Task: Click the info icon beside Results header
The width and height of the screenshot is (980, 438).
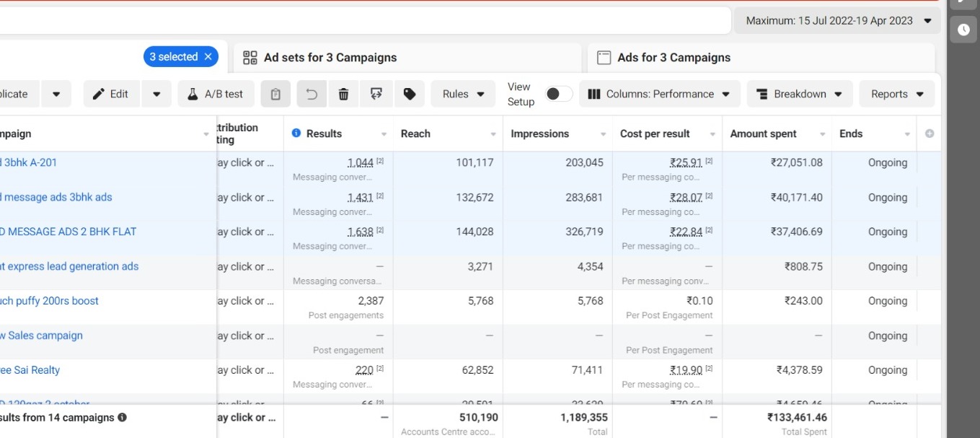Action: click(x=296, y=133)
